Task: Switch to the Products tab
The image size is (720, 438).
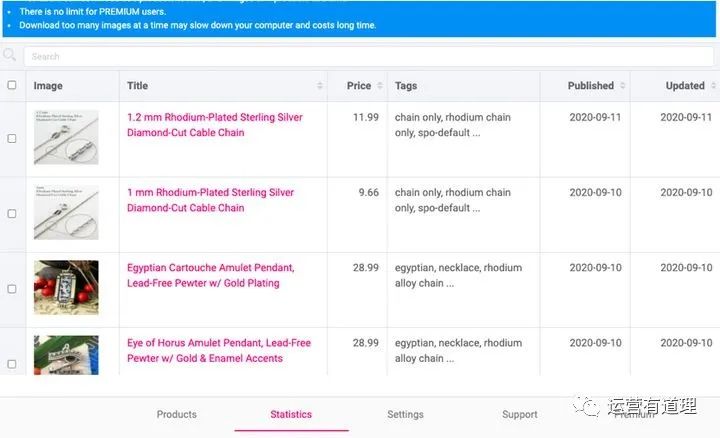Action: click(x=177, y=414)
